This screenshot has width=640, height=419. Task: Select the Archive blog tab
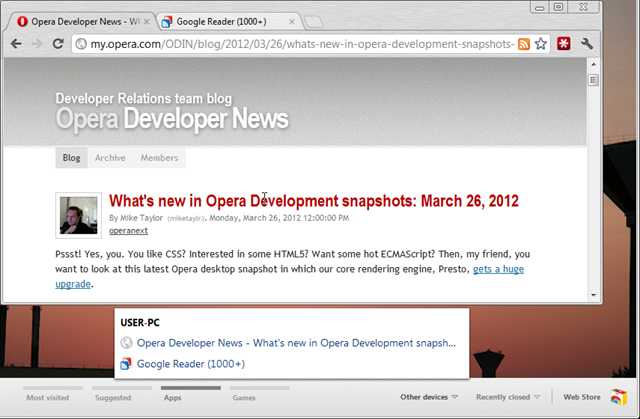tap(110, 158)
